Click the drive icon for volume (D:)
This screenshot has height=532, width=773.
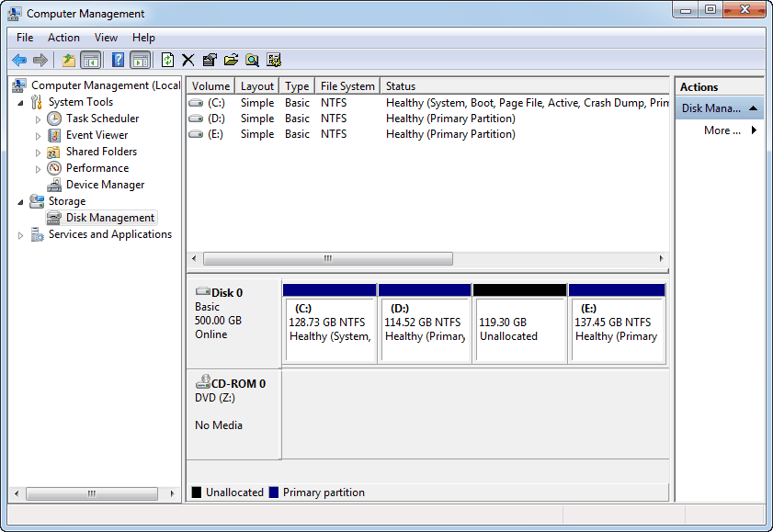196,119
